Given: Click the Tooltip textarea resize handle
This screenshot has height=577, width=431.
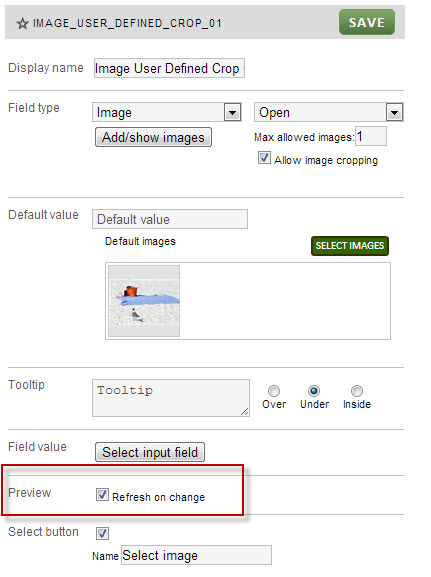Looking at the screenshot, I should 244,412.
